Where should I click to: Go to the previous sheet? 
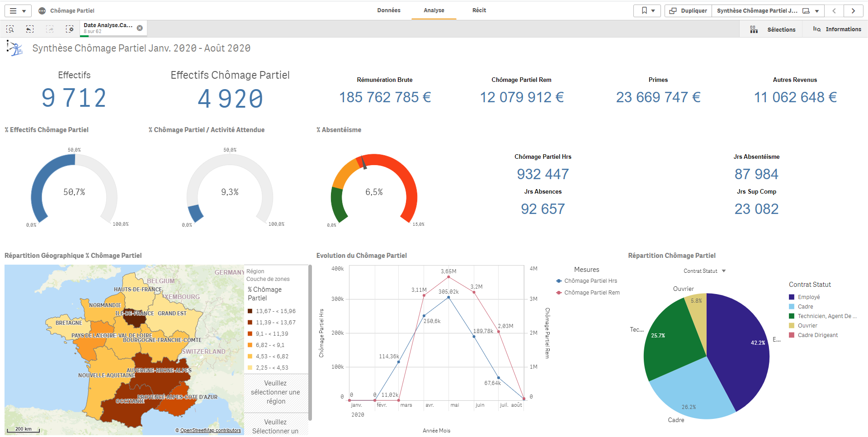click(x=834, y=11)
